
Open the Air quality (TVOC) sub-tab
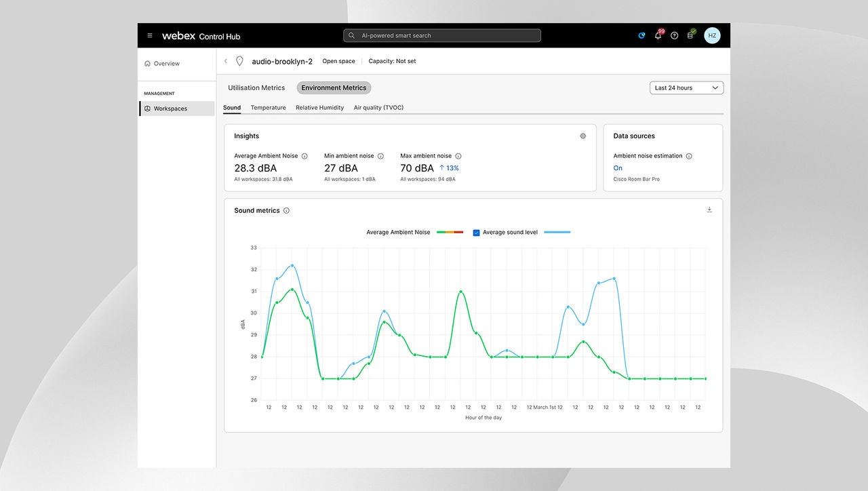point(378,108)
